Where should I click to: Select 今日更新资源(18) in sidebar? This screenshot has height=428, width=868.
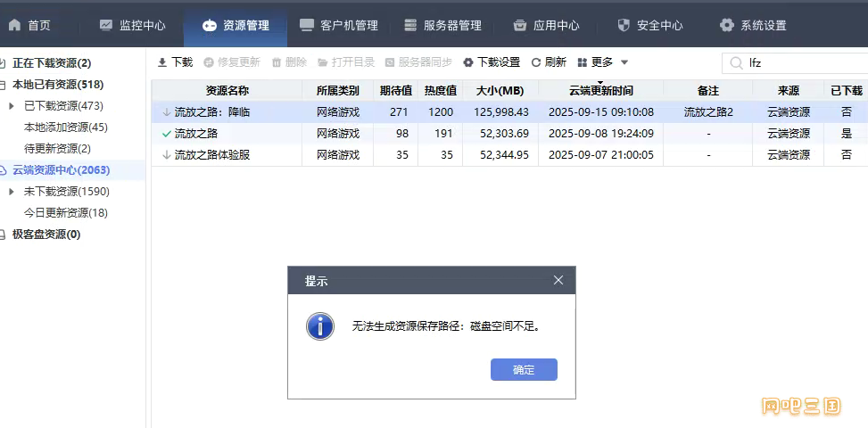point(65,213)
